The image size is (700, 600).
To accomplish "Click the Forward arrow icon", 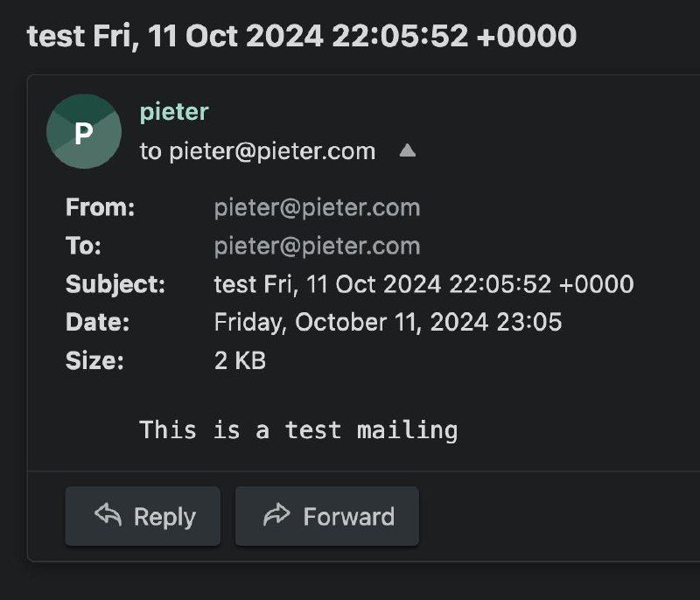I will coord(276,516).
